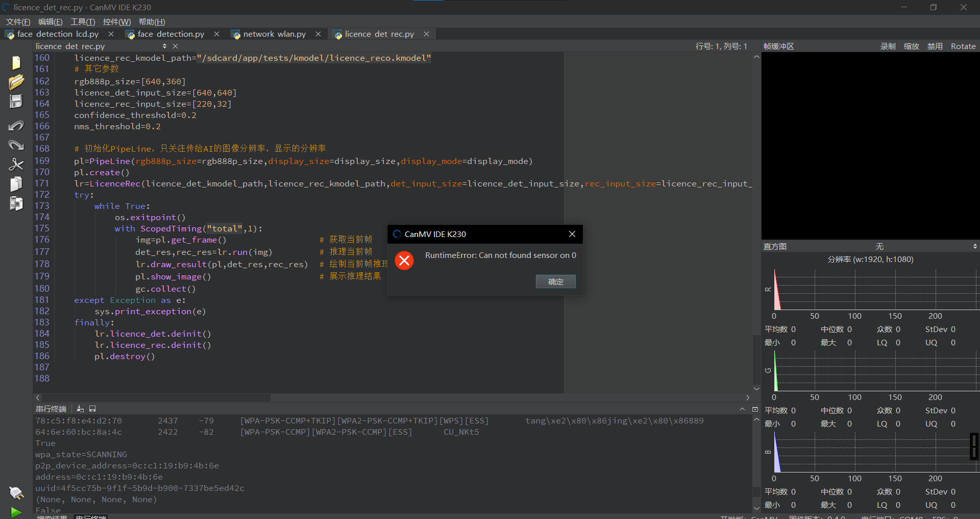
Task: Click the 分辨率 (w:1920, h:1080) label
Action: point(871,259)
